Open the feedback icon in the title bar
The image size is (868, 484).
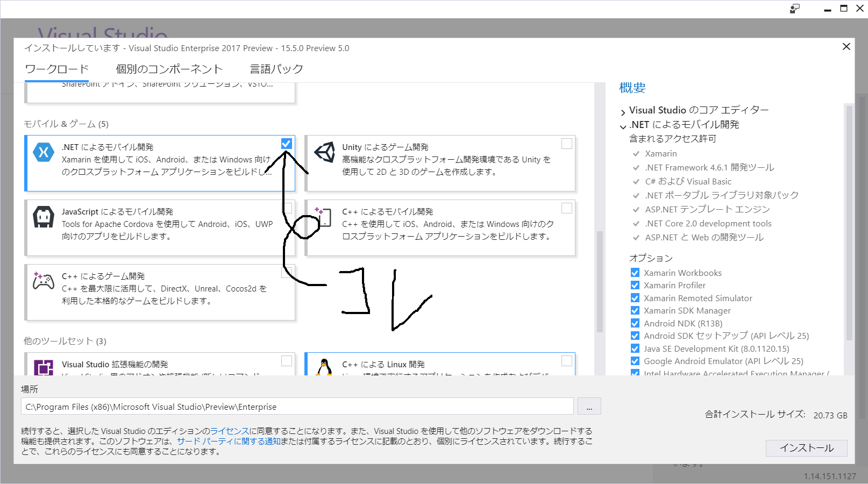tap(794, 9)
